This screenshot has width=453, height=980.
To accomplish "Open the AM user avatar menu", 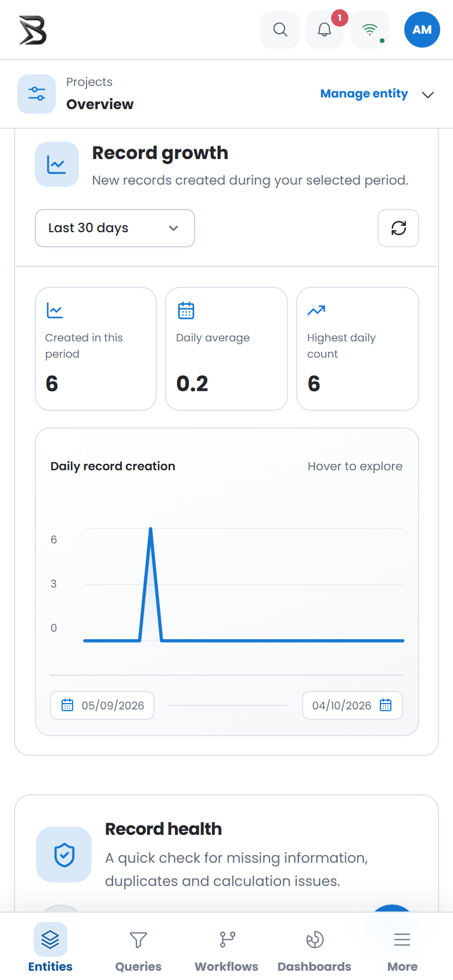I will pos(422,30).
